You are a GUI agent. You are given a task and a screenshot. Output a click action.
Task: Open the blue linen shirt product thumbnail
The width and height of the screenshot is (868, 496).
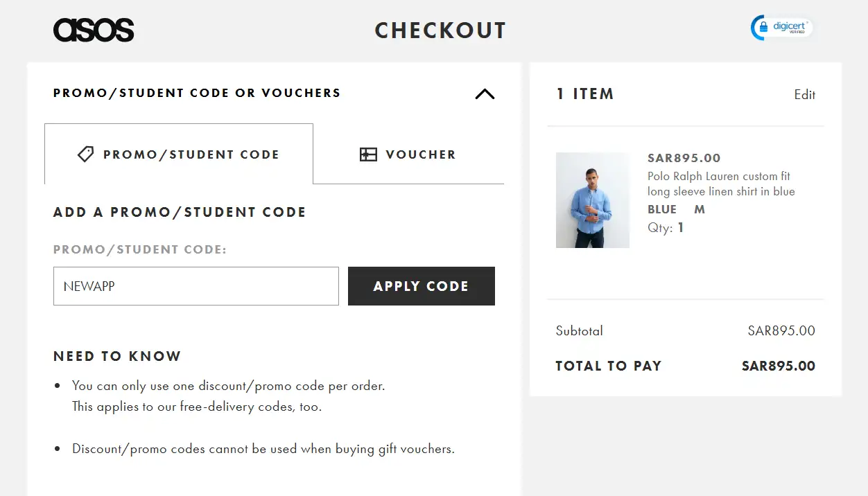[593, 200]
